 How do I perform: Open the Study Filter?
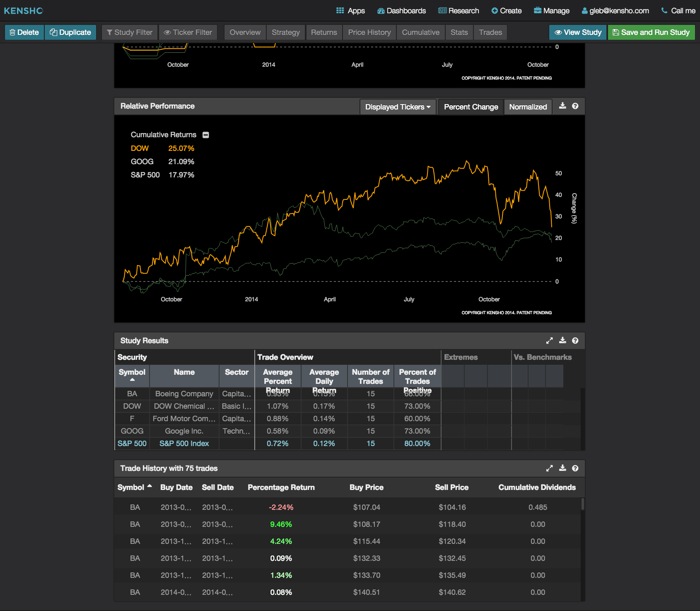pyautogui.click(x=130, y=32)
